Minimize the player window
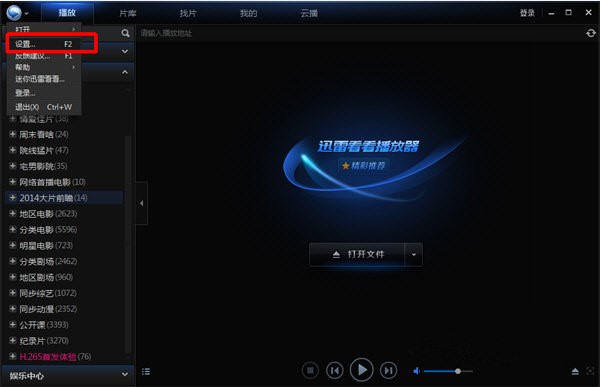The height and width of the screenshot is (387, 600). point(551,13)
